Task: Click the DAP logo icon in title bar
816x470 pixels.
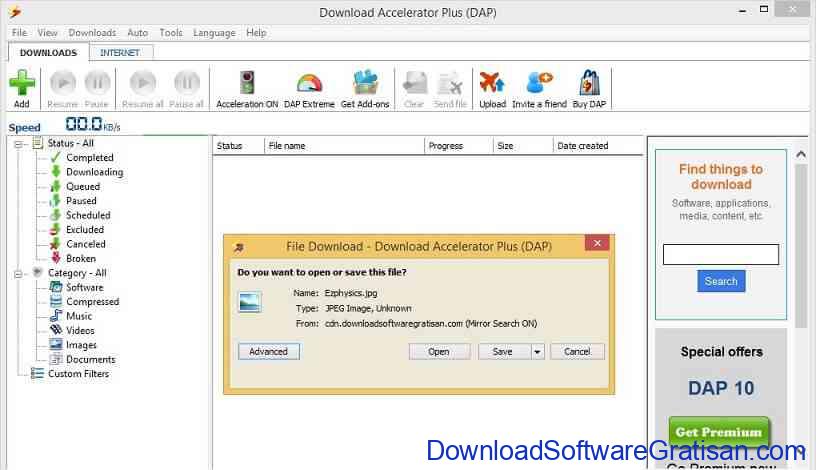Action: (16, 12)
